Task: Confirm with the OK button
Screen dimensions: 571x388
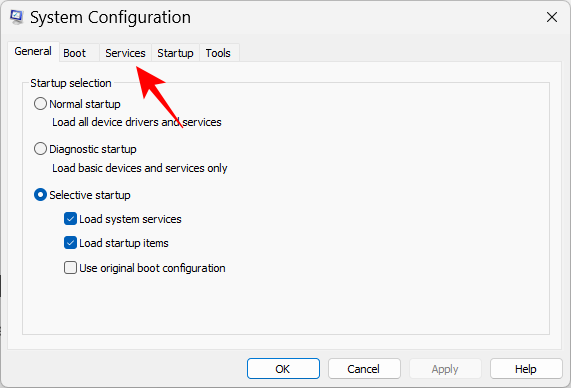Action: point(283,369)
